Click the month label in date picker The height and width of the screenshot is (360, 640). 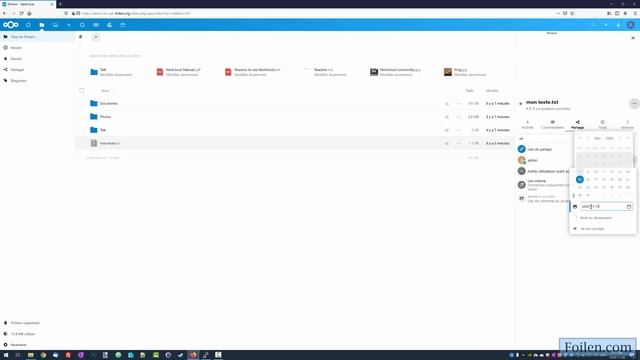[x=597, y=138]
